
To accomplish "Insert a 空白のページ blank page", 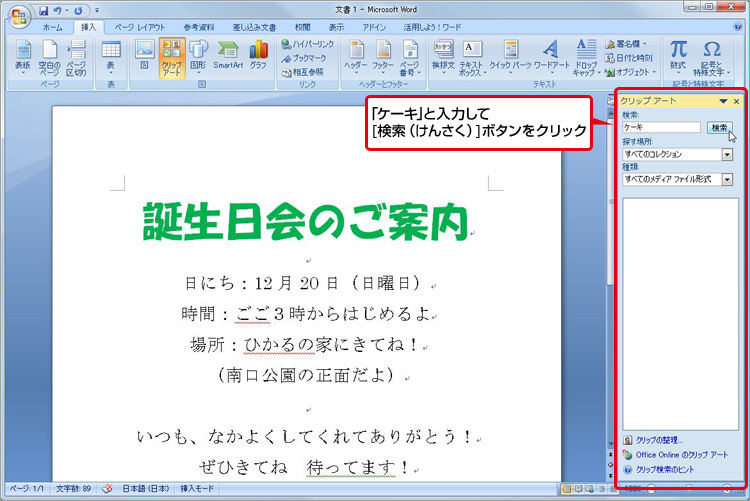I will point(49,58).
